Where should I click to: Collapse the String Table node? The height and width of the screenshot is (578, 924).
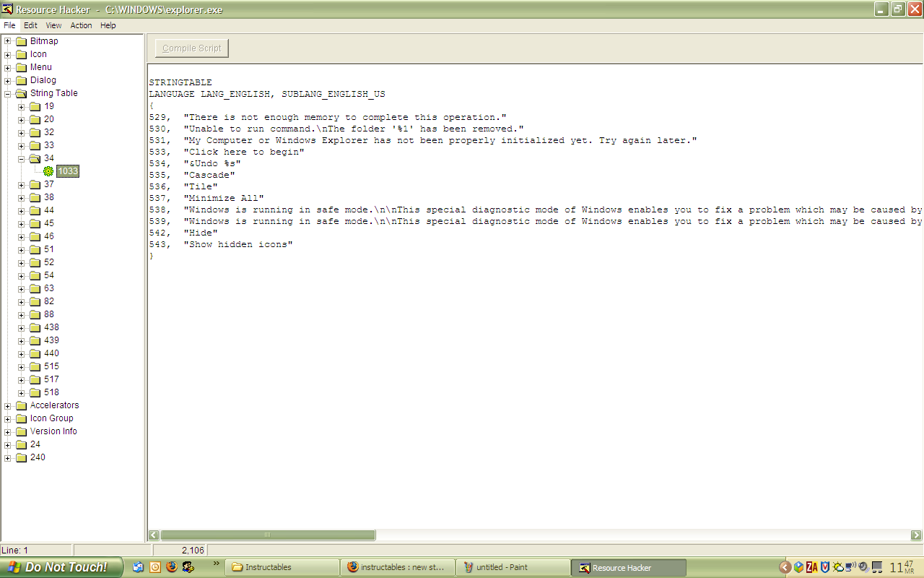pos(8,93)
